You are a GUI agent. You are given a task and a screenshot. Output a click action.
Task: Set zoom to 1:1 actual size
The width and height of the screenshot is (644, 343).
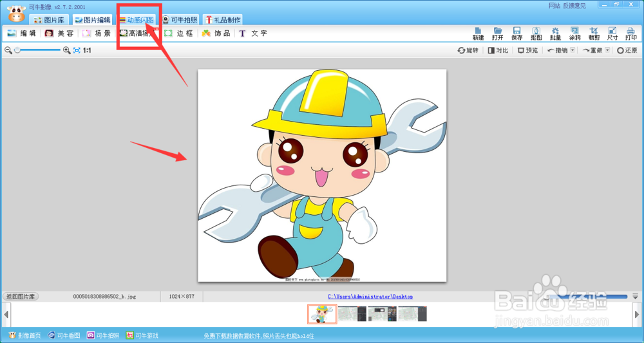(87, 50)
